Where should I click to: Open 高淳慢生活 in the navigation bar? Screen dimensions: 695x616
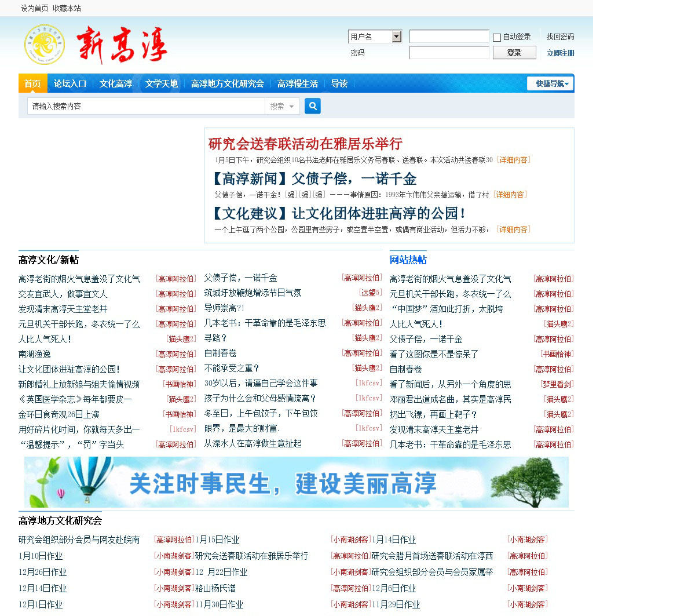(x=297, y=83)
